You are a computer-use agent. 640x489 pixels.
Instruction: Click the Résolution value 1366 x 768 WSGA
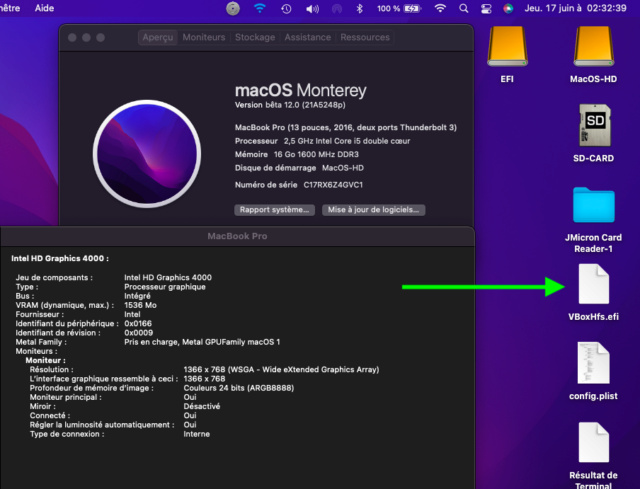281,369
